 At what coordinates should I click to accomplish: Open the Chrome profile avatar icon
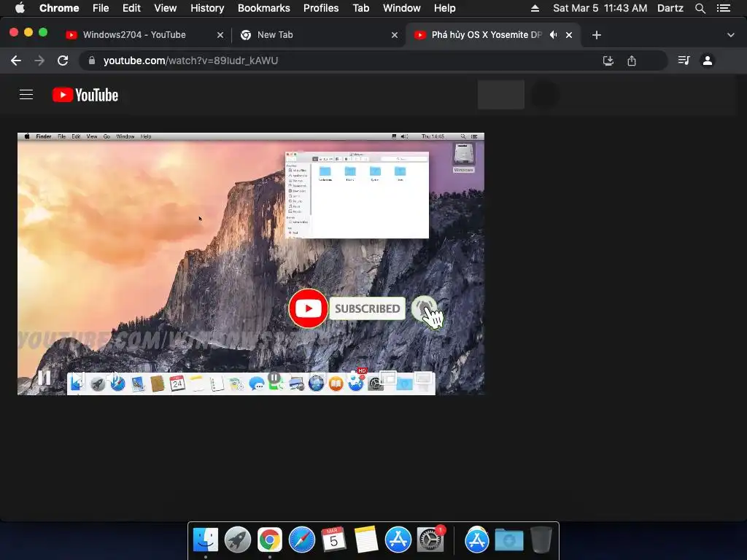[x=708, y=61]
